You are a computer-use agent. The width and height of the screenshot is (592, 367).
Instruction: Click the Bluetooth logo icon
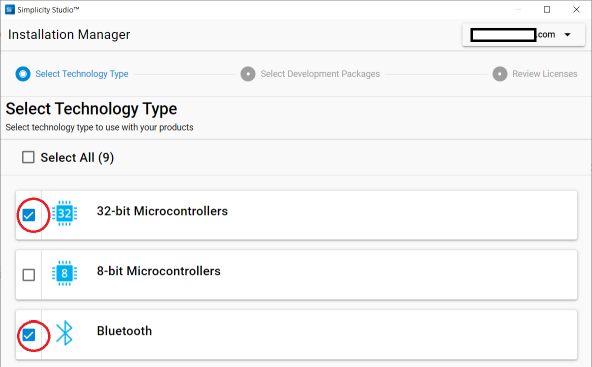[x=65, y=333]
